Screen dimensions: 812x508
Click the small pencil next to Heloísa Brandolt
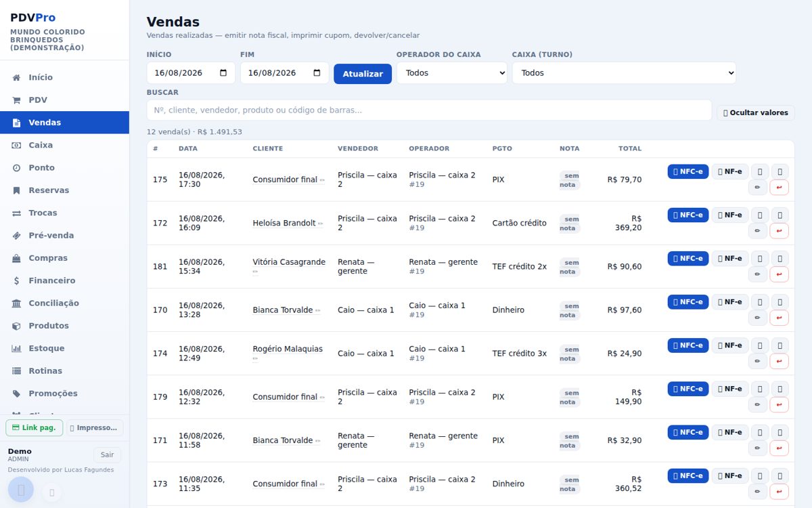(x=321, y=224)
